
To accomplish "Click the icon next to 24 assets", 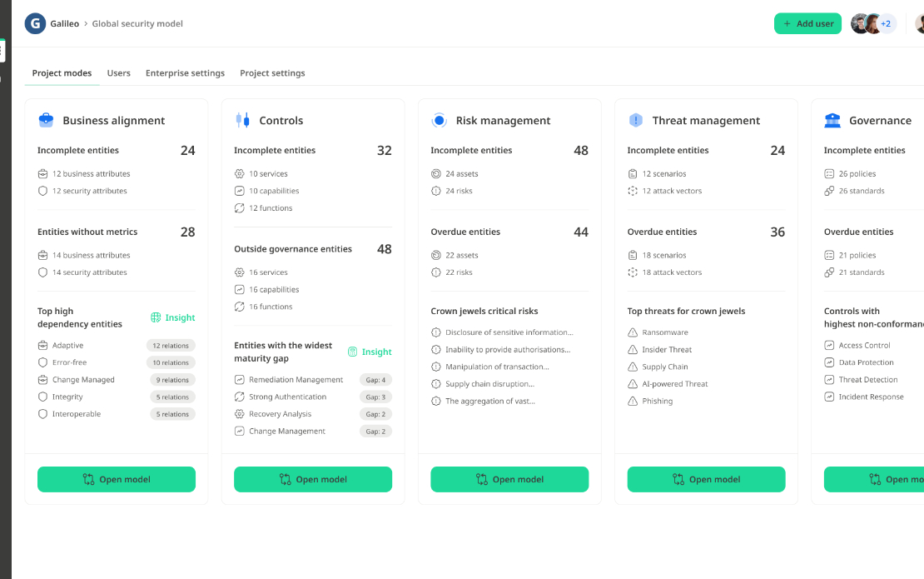I will (436, 174).
